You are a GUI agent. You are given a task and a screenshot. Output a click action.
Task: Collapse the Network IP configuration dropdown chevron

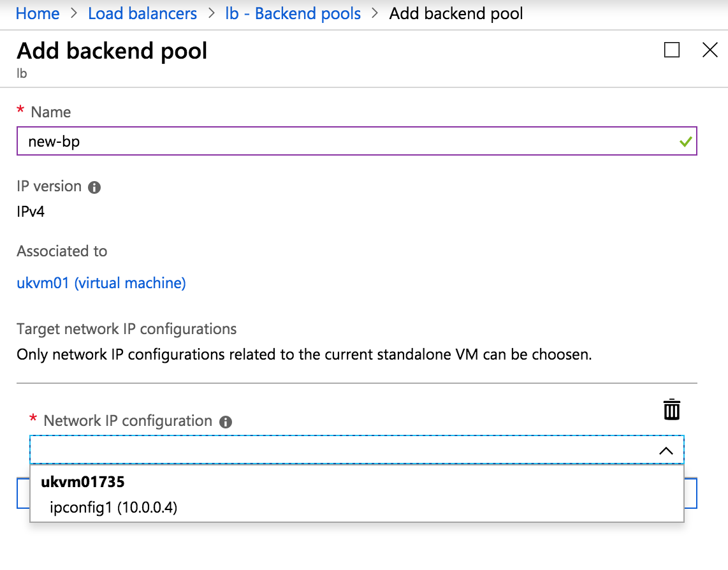click(x=667, y=450)
